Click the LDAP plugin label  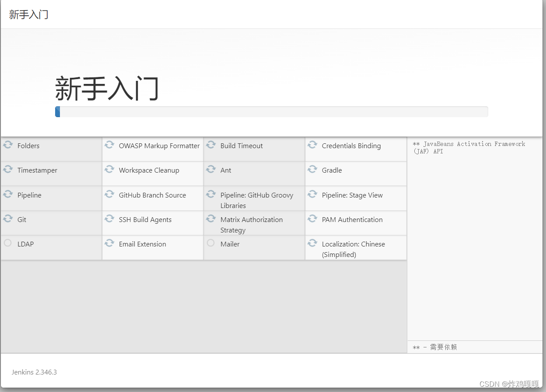pos(25,244)
